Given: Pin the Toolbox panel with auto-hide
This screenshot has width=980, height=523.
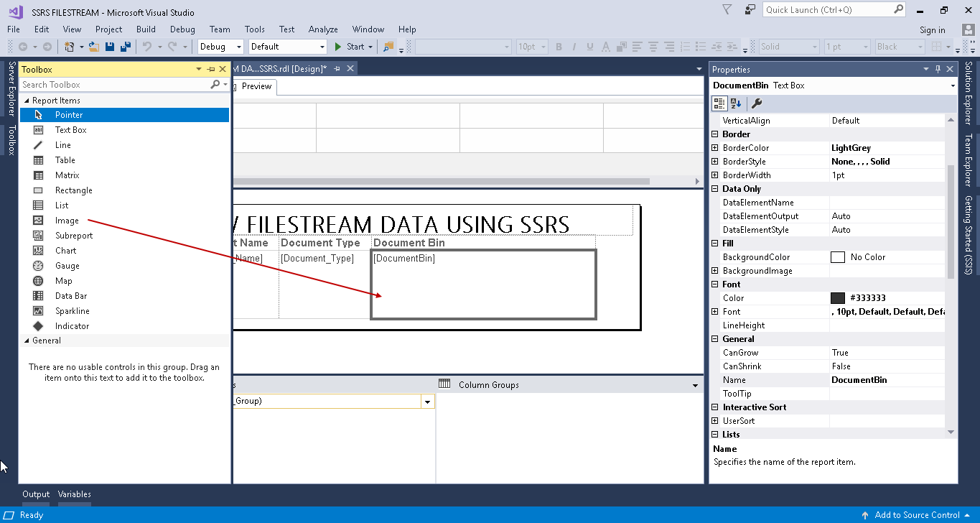Looking at the screenshot, I should pos(211,70).
